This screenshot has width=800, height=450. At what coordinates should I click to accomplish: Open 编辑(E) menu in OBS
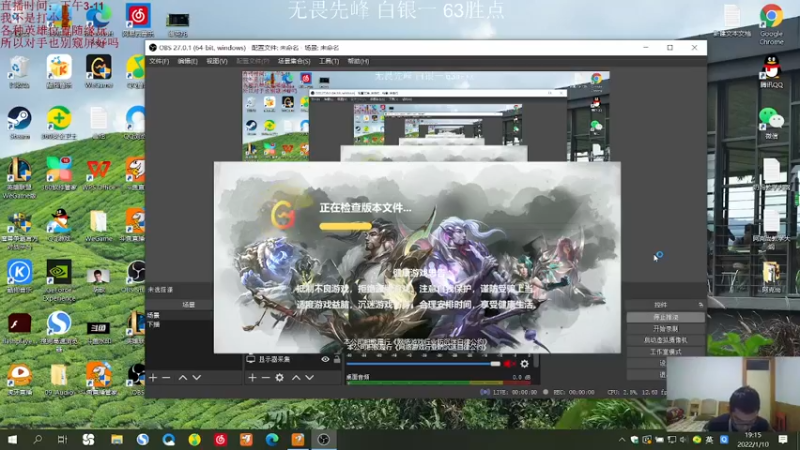(x=187, y=61)
